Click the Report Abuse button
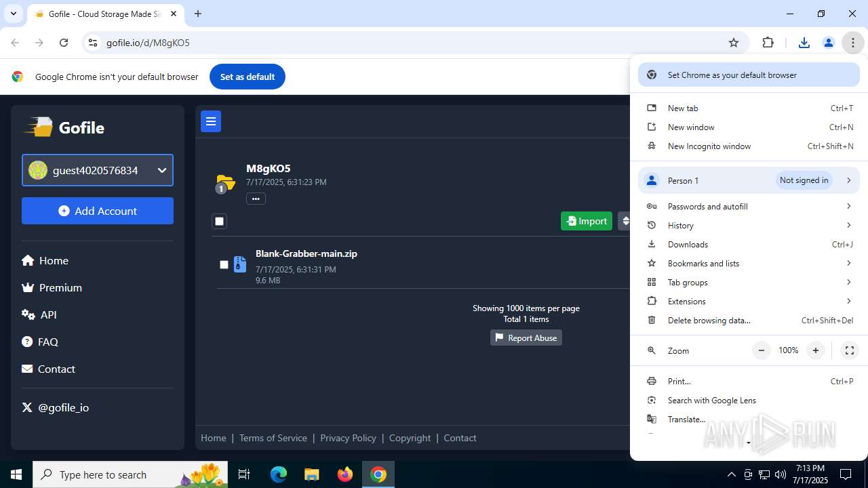Viewport: 868px width, 488px height. point(526,338)
